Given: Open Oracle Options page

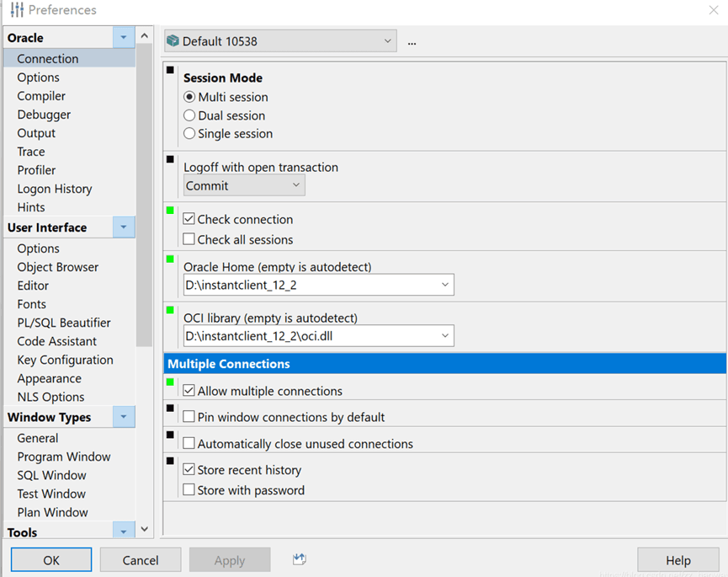Looking at the screenshot, I should click(x=39, y=77).
